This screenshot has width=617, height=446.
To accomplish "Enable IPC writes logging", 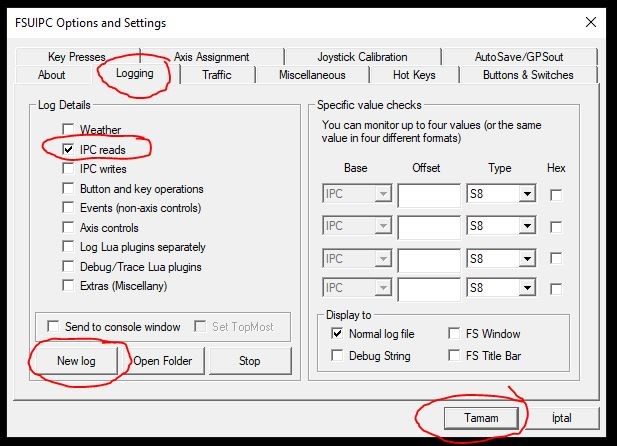I will pos(68,168).
